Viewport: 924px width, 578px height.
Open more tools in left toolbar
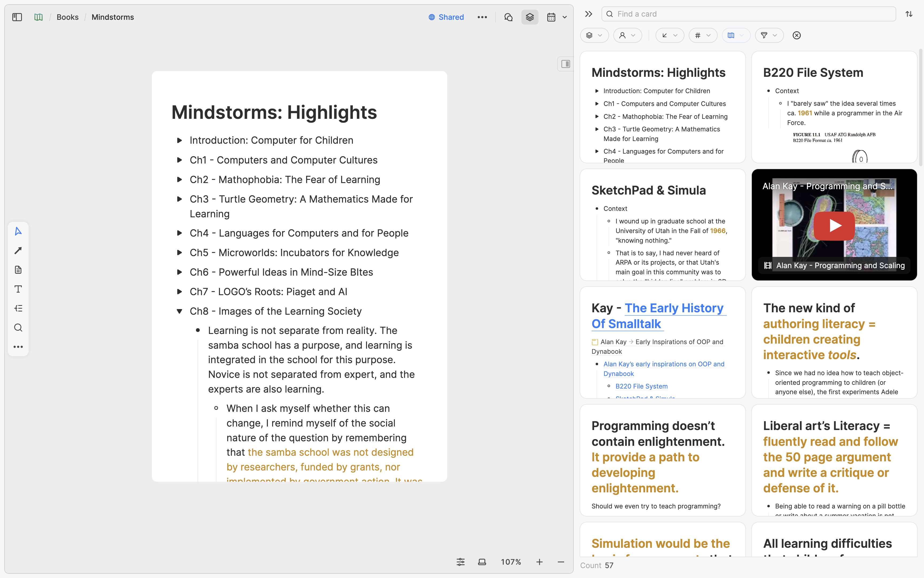pyautogui.click(x=18, y=347)
